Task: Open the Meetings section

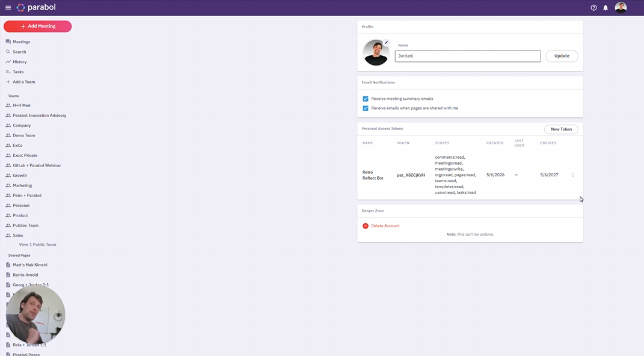Action: click(22, 42)
